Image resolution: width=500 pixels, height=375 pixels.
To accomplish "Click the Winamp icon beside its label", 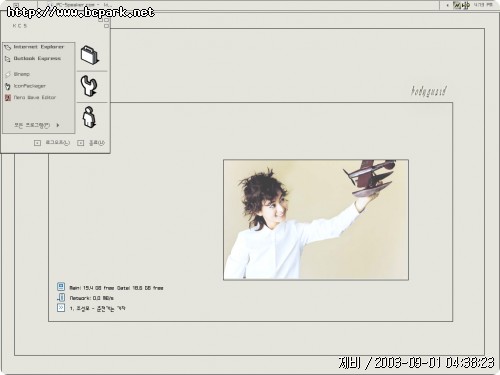I will click(x=8, y=74).
